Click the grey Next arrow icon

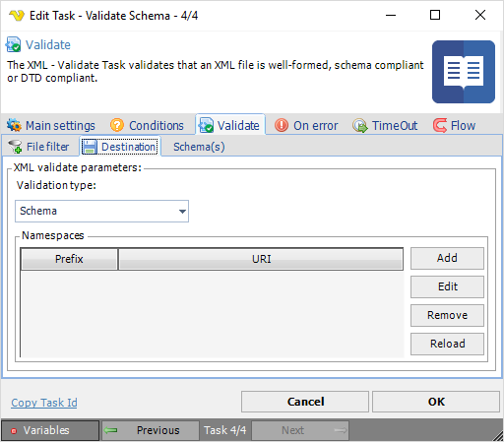(x=341, y=430)
